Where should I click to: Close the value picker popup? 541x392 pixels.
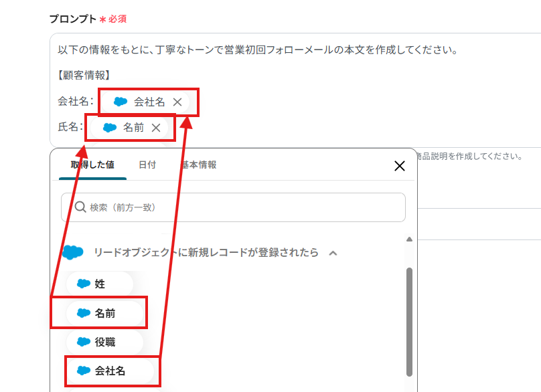click(x=400, y=166)
